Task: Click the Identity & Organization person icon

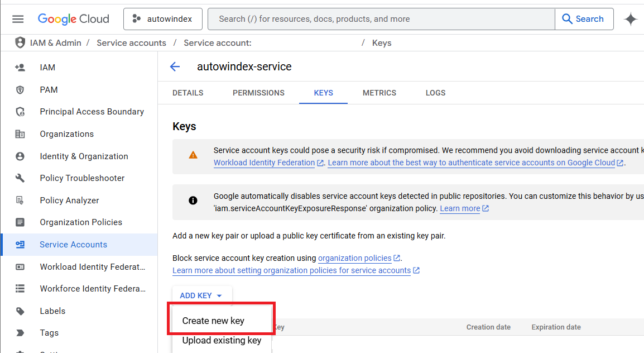Action: 20,156
